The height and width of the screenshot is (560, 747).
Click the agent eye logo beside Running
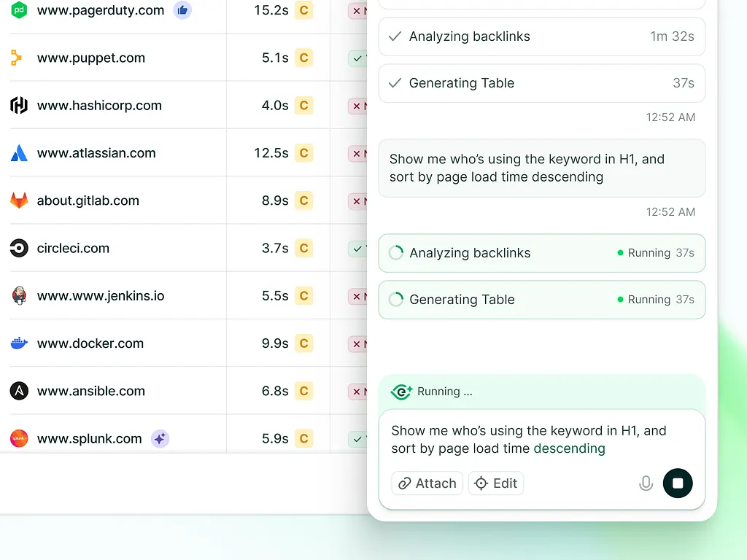click(401, 392)
